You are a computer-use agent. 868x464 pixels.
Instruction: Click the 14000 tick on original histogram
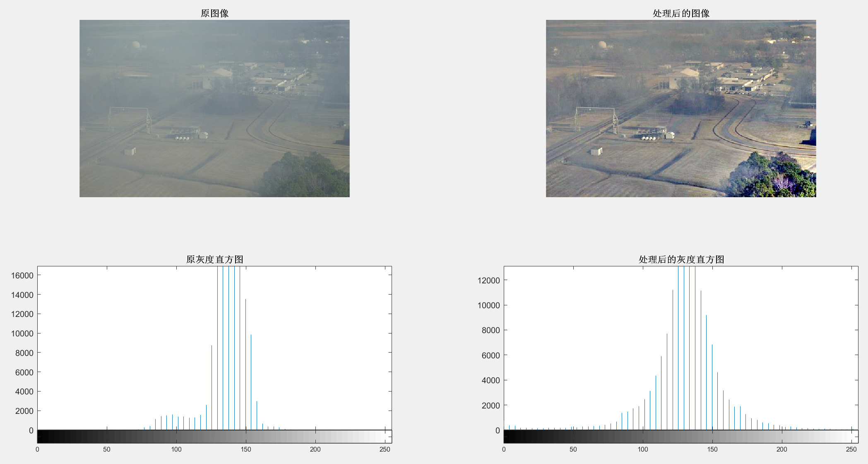point(22,295)
